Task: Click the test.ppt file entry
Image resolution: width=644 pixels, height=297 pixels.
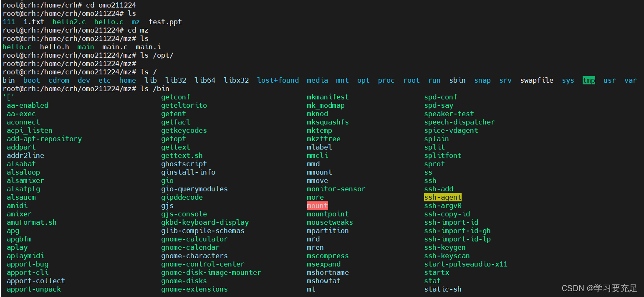Action: pyautogui.click(x=165, y=22)
